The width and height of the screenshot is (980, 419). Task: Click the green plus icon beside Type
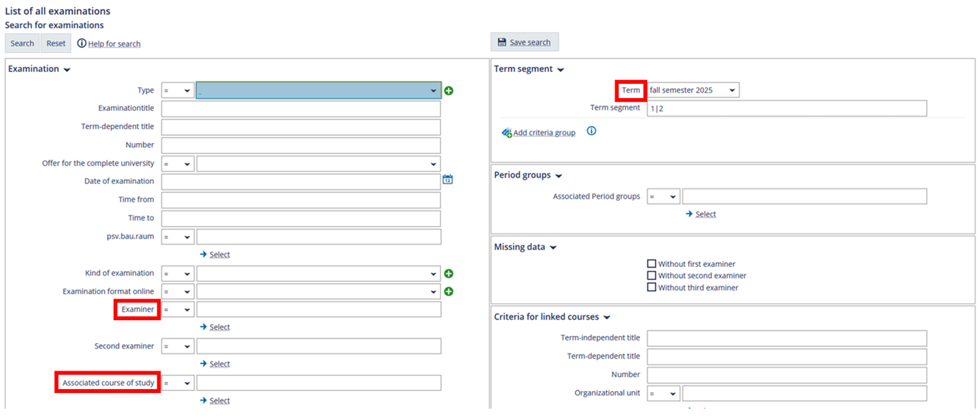click(448, 91)
